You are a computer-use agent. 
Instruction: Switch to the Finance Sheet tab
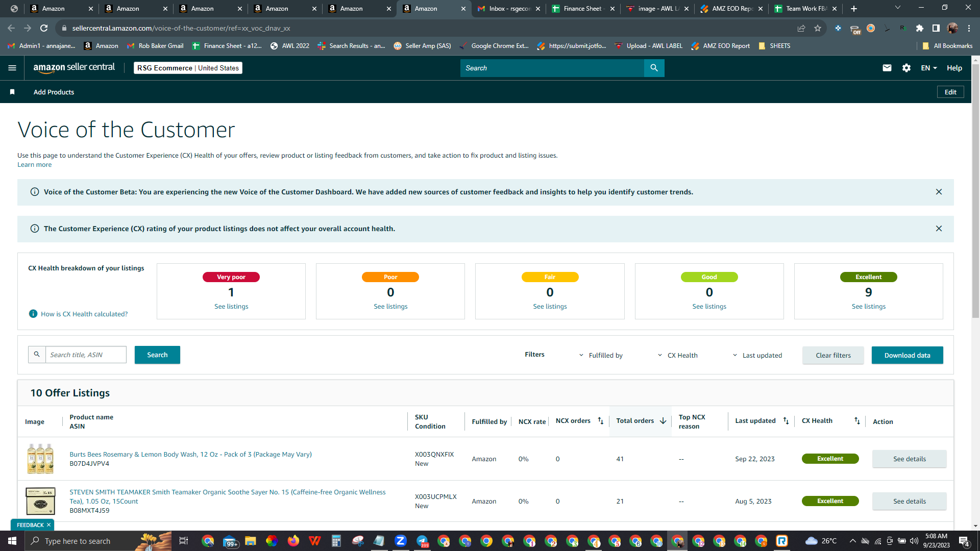[583, 9]
